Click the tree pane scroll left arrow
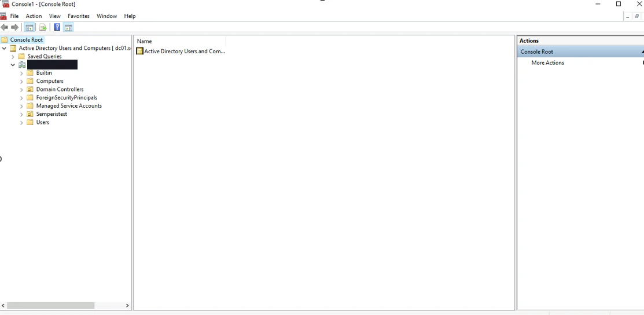Image resolution: width=644 pixels, height=315 pixels. point(3,306)
